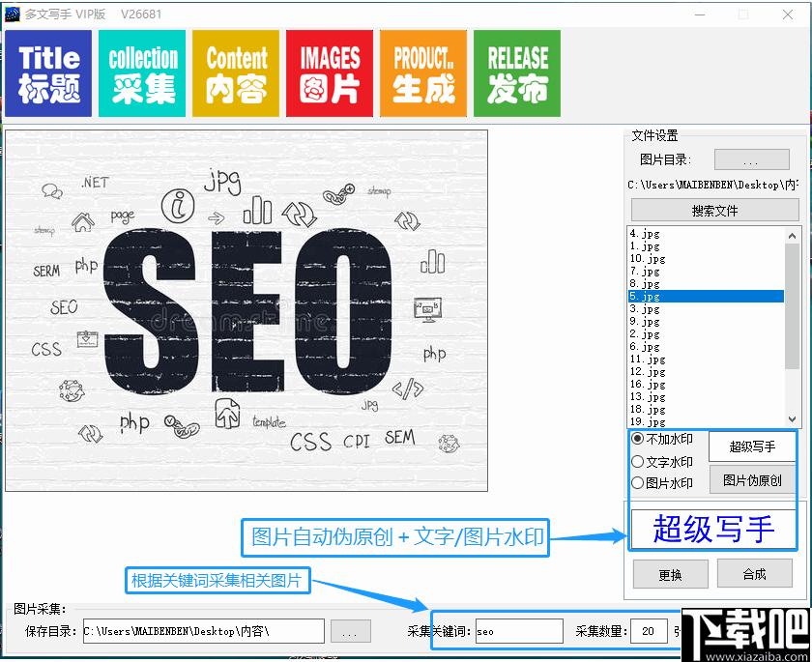Screen dimensions: 812x662
Task: Select 11.jpg in the file list
Action: [706, 360]
